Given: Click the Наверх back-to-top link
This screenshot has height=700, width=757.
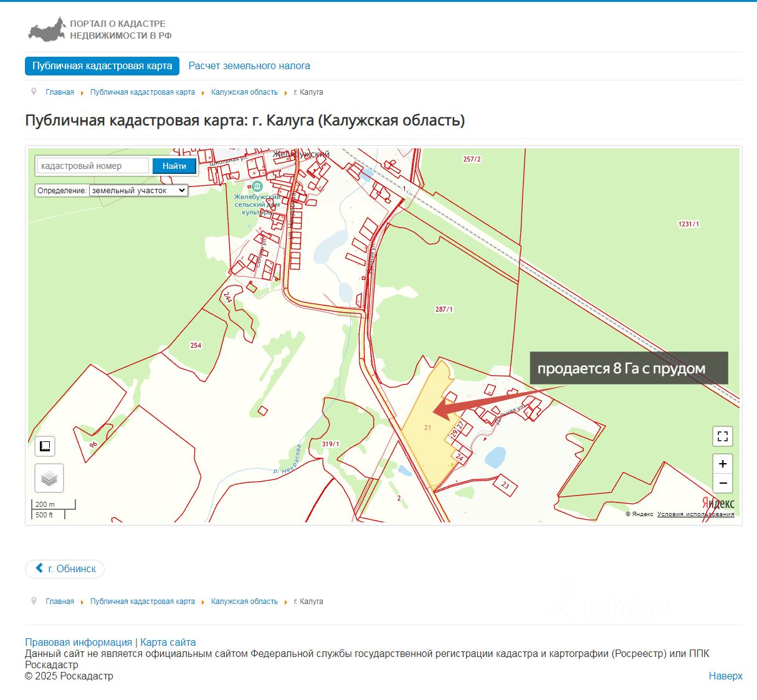Looking at the screenshot, I should (x=726, y=676).
